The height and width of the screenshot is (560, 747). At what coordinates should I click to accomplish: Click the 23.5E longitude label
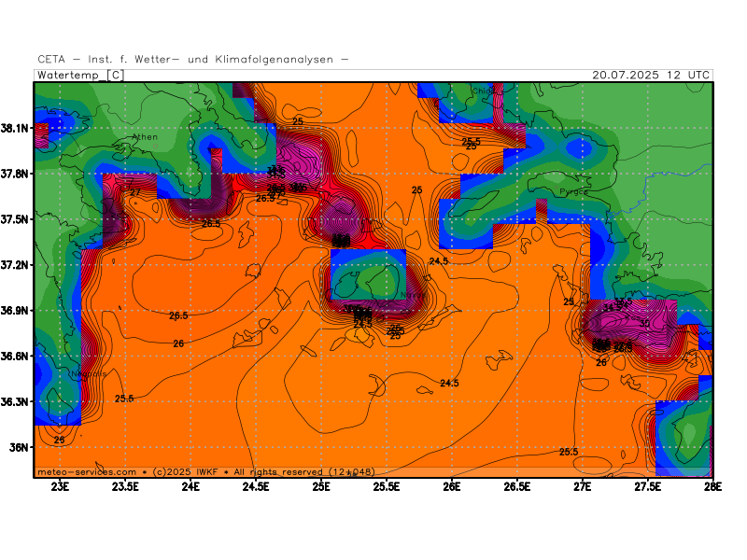125,486
